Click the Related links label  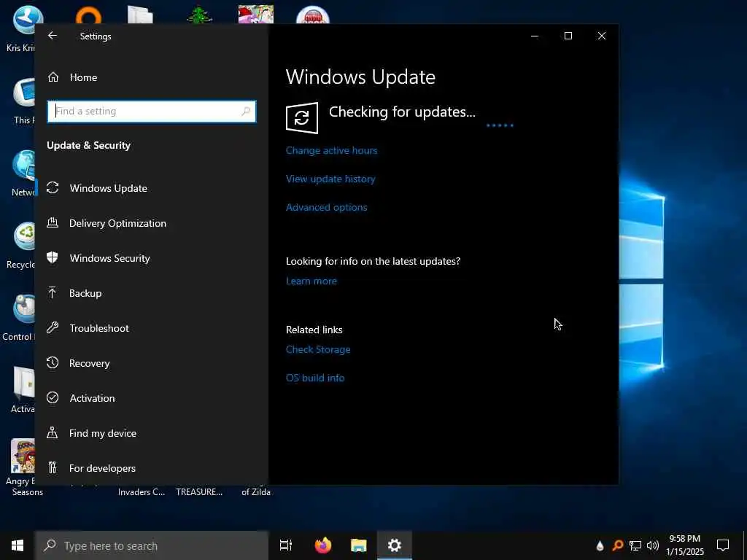(x=314, y=330)
